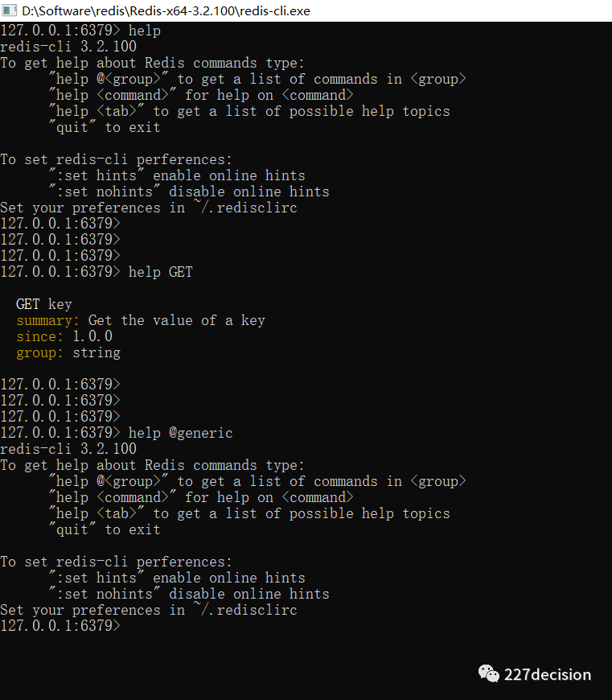Click the first 'redis-cli 3.2.100' version line
The height and width of the screenshot is (700, 612).
tap(68, 47)
